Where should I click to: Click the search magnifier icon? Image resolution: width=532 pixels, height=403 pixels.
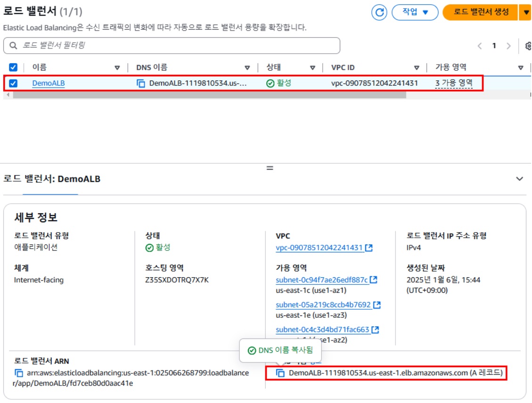point(13,45)
